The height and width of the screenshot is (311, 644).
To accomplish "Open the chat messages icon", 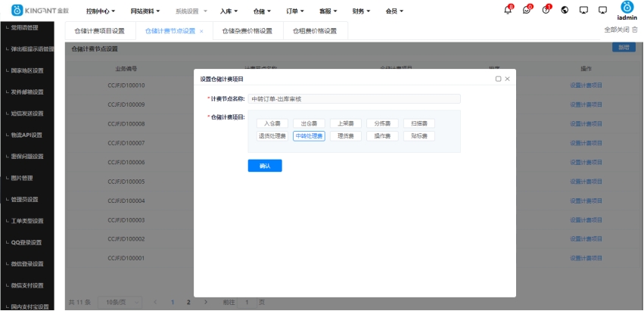I will (x=527, y=11).
